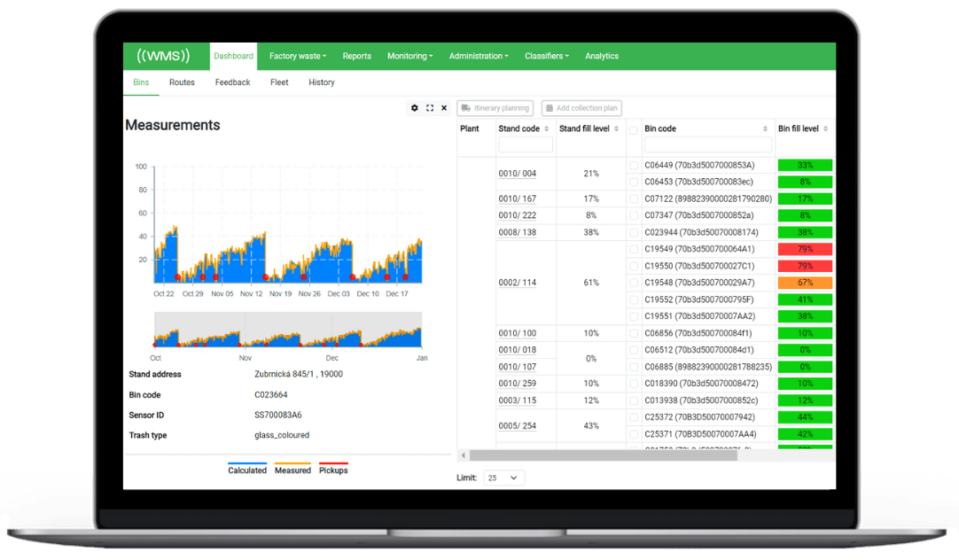This screenshot has width=959, height=560.
Task: Open the Monitoring dropdown menu
Action: click(x=409, y=56)
